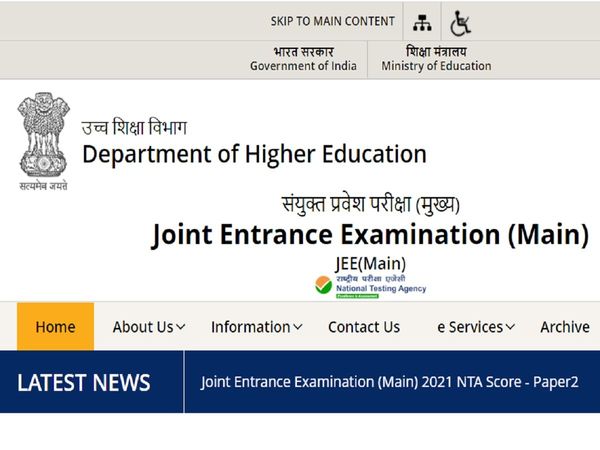The width and height of the screenshot is (600, 450).
Task: Open the sitemap icon in top bar
Action: [422, 23]
